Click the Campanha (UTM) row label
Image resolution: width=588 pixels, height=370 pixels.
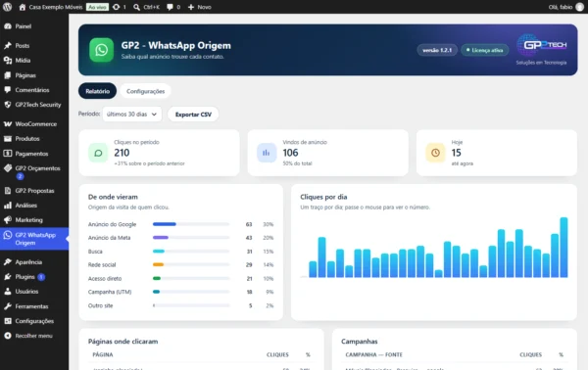point(110,292)
